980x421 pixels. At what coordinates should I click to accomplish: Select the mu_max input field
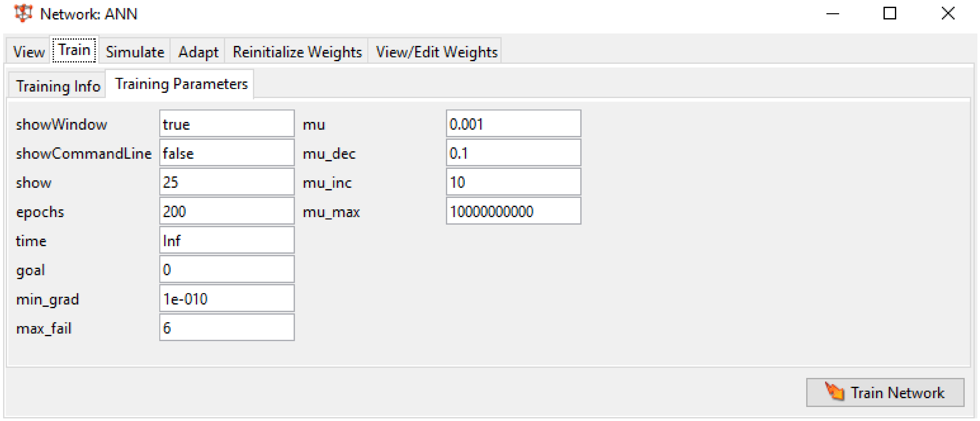(x=513, y=211)
